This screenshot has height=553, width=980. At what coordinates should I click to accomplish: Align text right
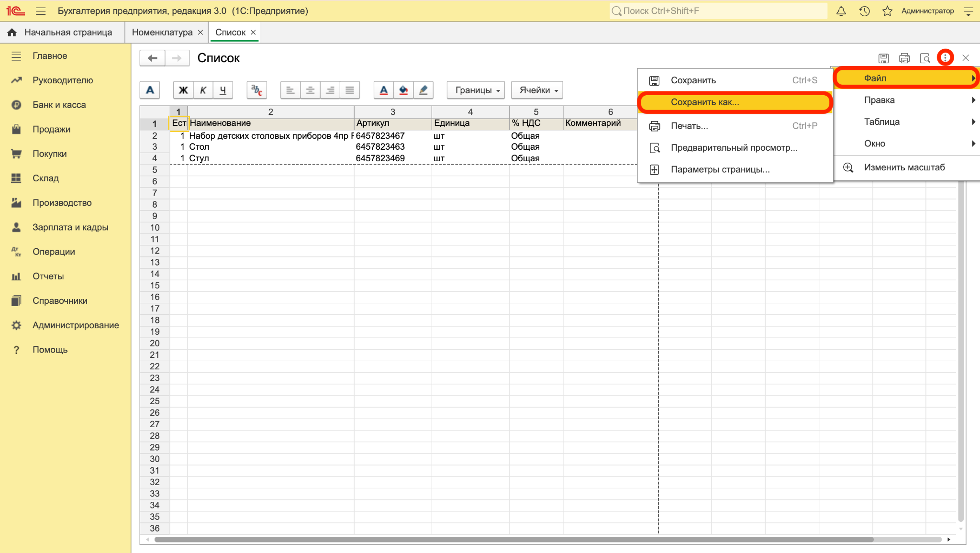pyautogui.click(x=330, y=90)
